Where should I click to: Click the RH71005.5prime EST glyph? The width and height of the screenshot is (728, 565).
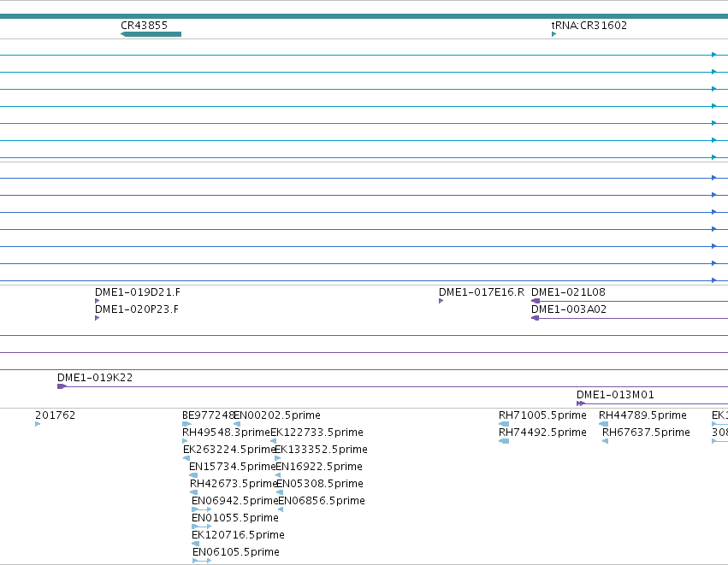[504, 424]
